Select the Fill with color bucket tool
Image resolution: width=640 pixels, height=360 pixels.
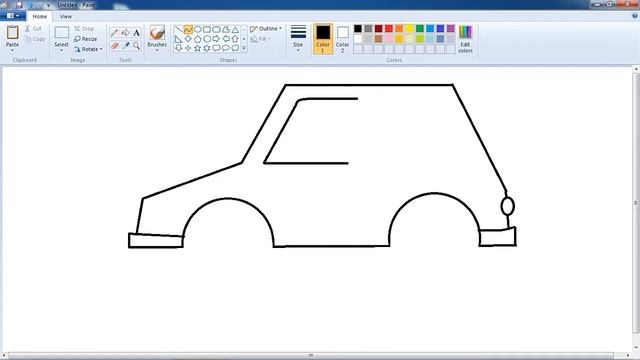(126, 33)
